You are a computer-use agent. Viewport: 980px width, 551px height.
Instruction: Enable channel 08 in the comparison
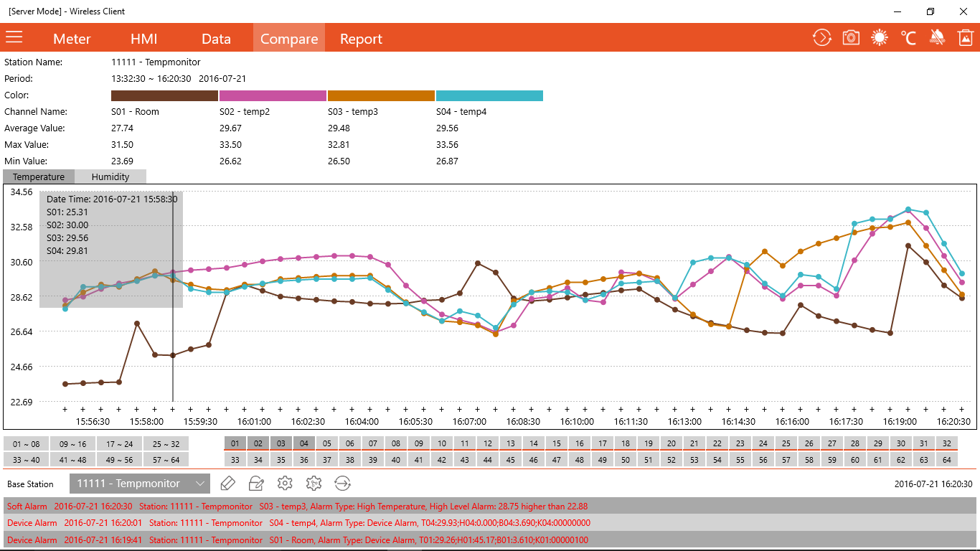click(396, 443)
